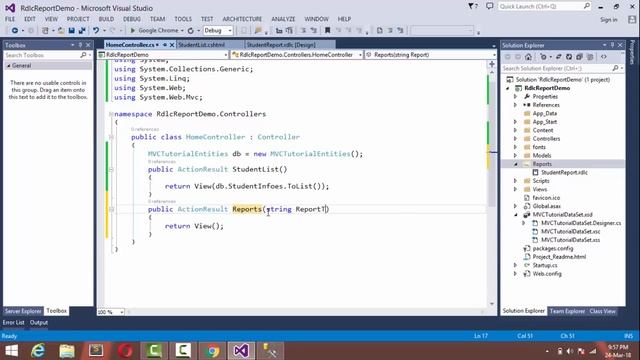Collapse the StudentList method outlining box
The height and width of the screenshot is (360, 640).
(x=111, y=169)
